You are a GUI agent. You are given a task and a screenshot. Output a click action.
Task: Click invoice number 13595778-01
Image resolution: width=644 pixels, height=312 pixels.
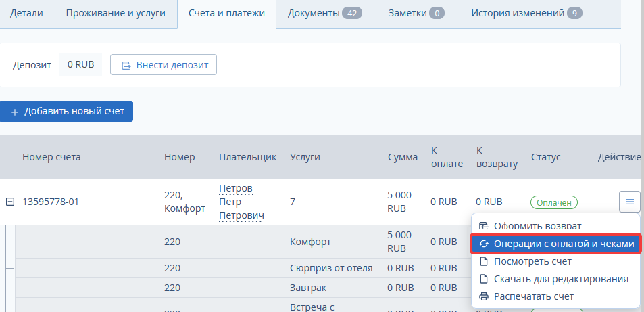click(x=51, y=202)
